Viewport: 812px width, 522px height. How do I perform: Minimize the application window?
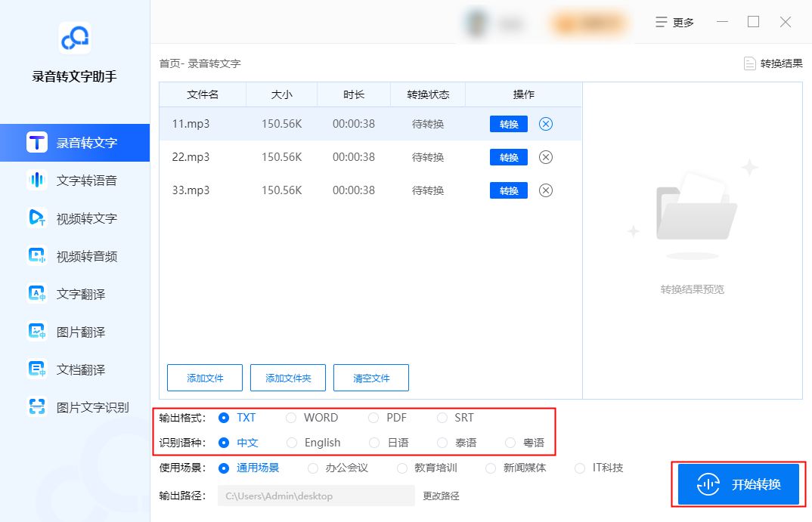[723, 22]
